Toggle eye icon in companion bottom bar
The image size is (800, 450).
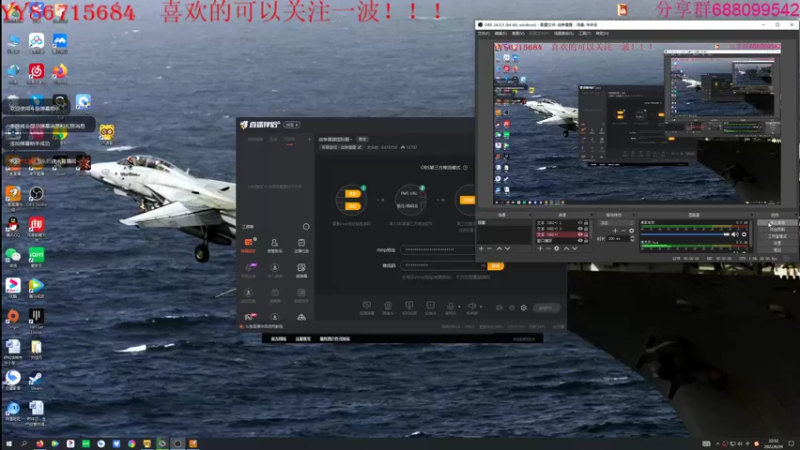(512, 308)
